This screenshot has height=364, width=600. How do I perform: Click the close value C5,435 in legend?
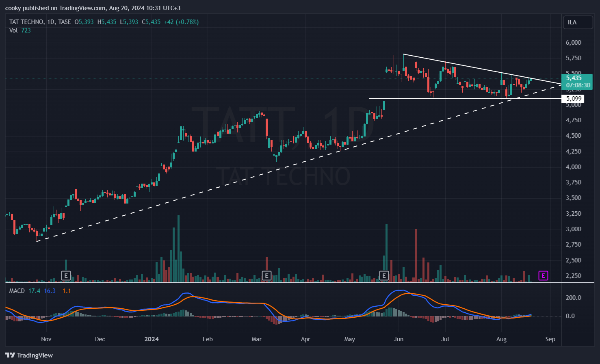click(x=151, y=22)
